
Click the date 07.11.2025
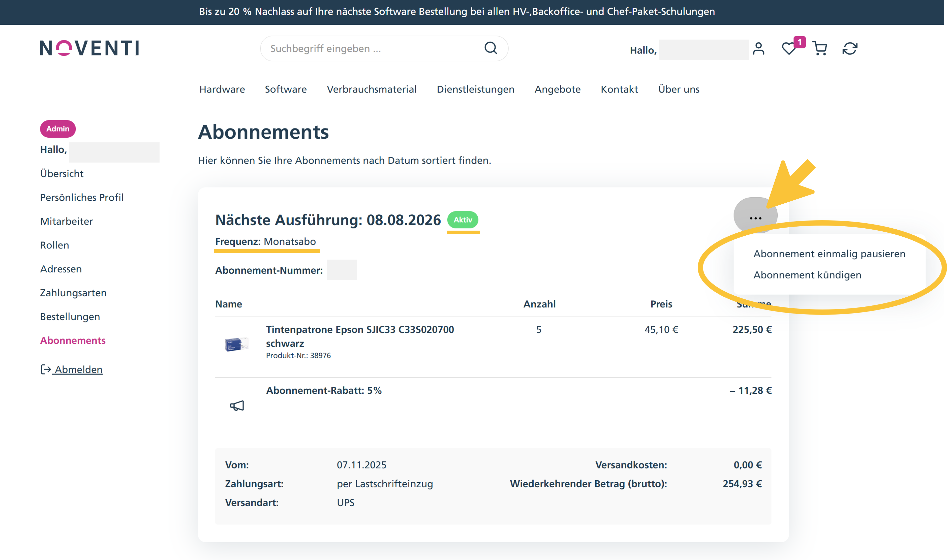point(361,465)
